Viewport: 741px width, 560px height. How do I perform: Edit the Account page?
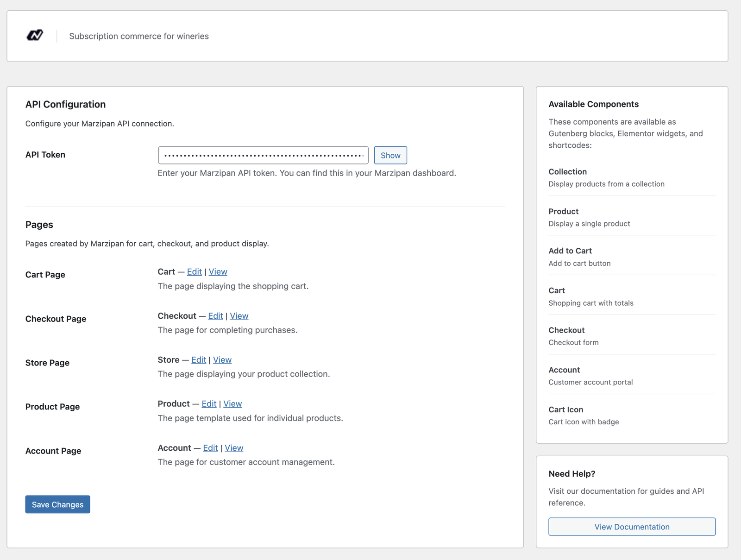pos(210,448)
